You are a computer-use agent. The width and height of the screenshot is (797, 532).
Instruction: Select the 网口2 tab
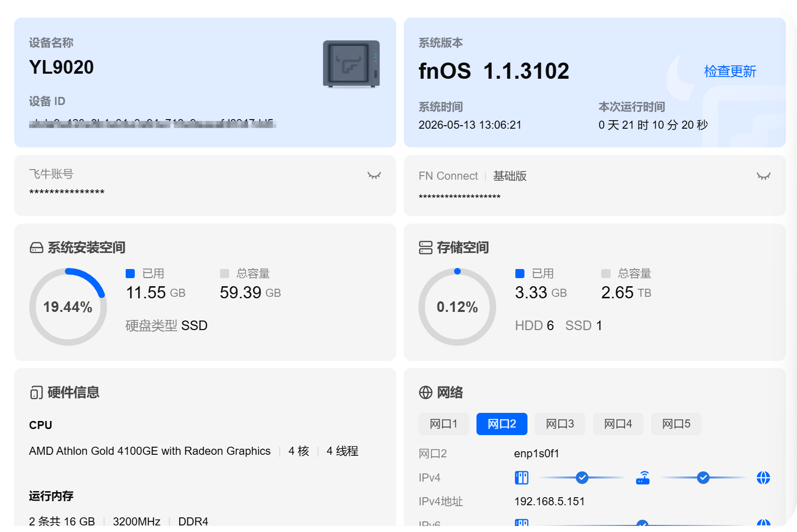click(502, 424)
